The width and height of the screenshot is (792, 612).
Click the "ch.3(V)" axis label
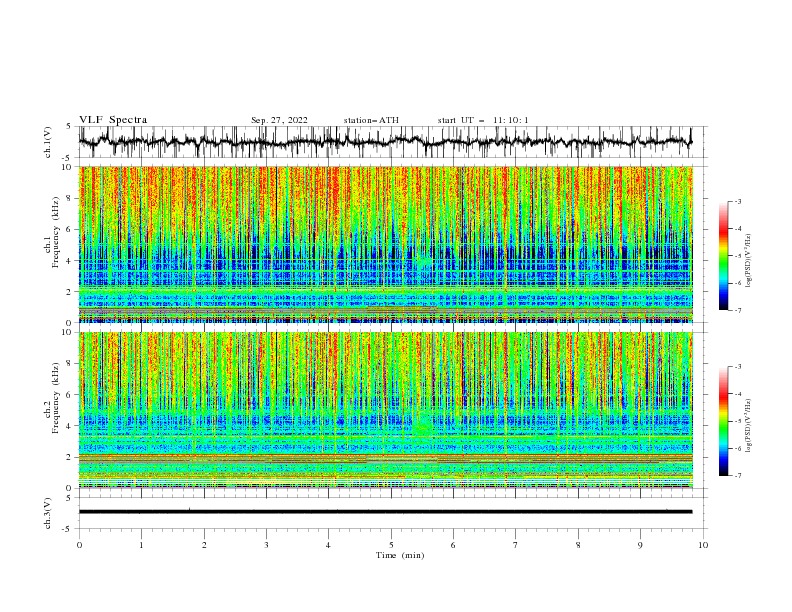coord(48,513)
